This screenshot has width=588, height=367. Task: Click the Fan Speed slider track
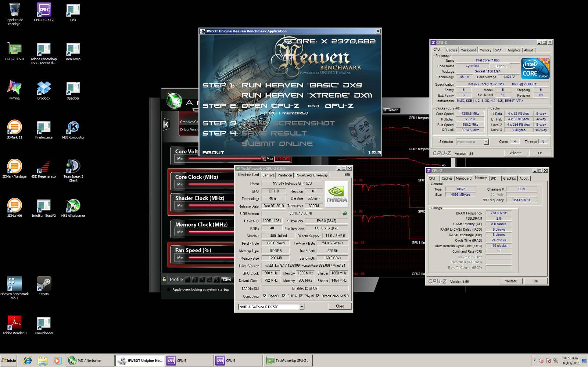[211, 258]
